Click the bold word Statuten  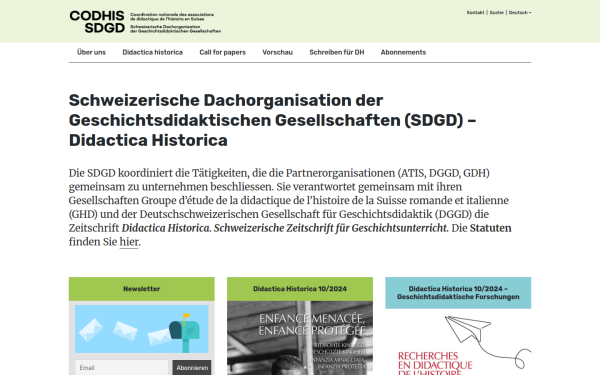pos(490,228)
